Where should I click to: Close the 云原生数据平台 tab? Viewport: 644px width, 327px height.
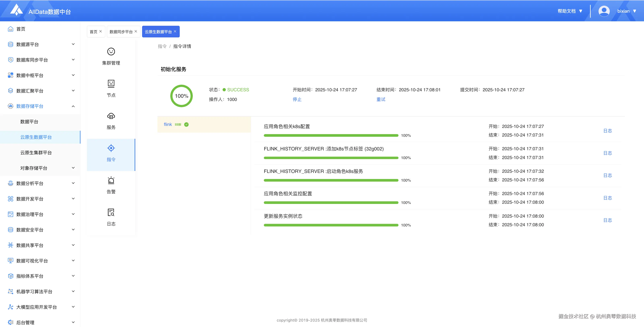[x=175, y=31]
